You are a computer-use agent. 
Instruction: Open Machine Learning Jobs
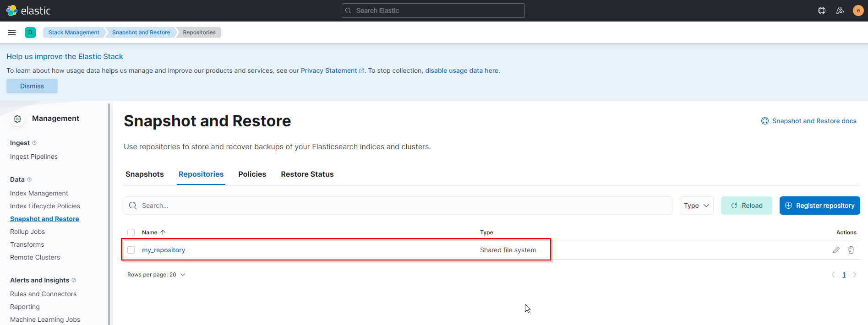click(45, 320)
